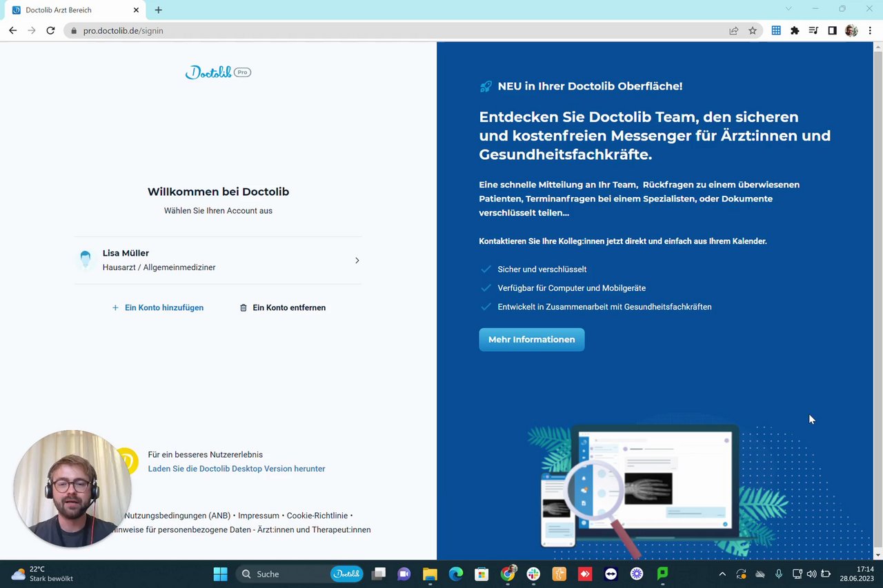Viewport: 883px width, 588px height.
Task: Switch to Chrome in the taskbar
Action: [x=508, y=574]
